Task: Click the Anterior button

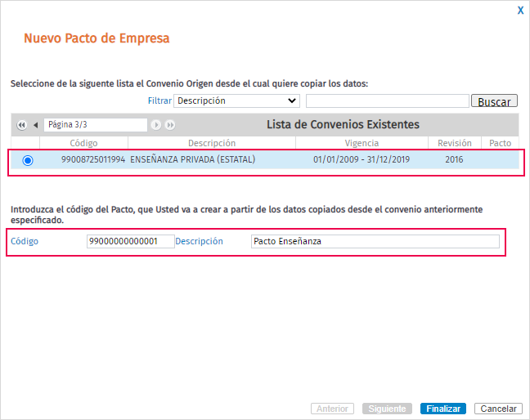Action: click(x=332, y=409)
